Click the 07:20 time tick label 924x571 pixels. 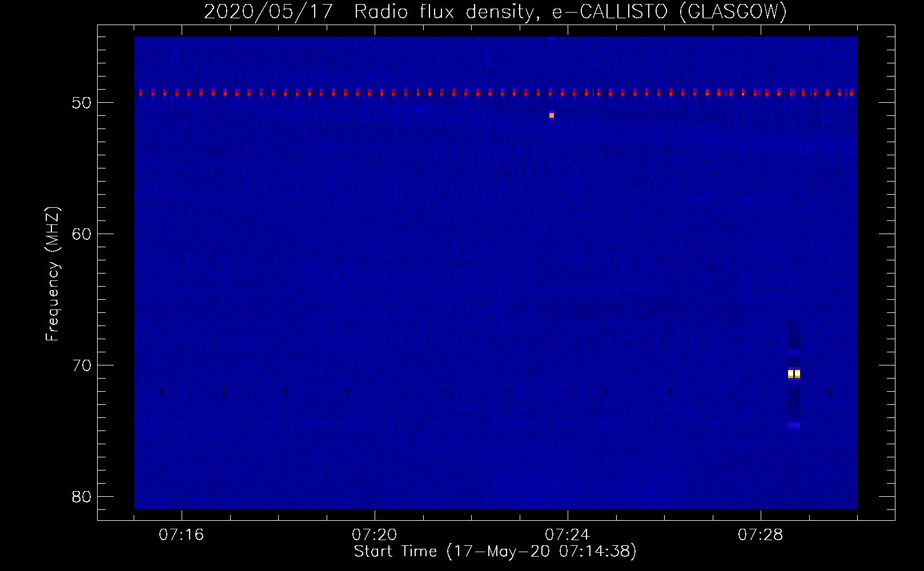pyautogui.click(x=375, y=535)
